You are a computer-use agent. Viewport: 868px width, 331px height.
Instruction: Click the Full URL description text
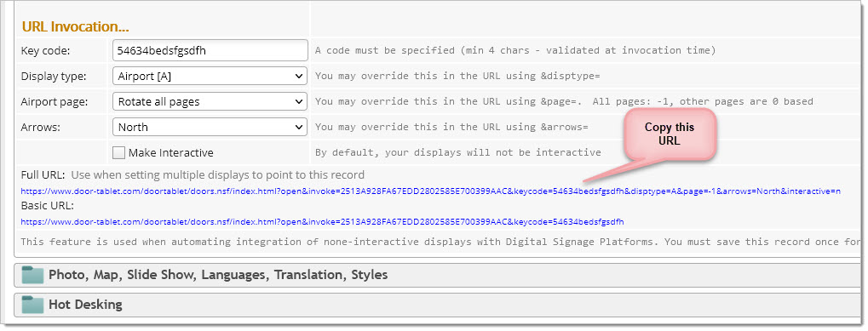217,175
